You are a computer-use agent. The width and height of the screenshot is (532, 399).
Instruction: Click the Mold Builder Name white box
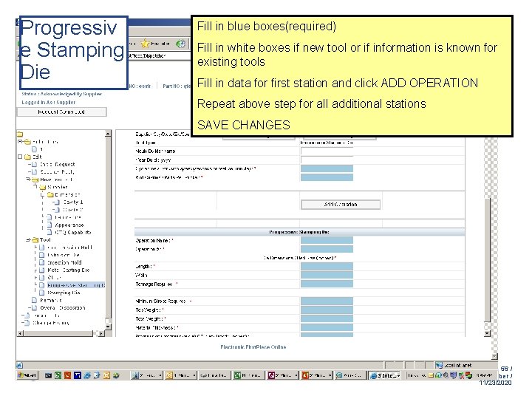point(327,151)
